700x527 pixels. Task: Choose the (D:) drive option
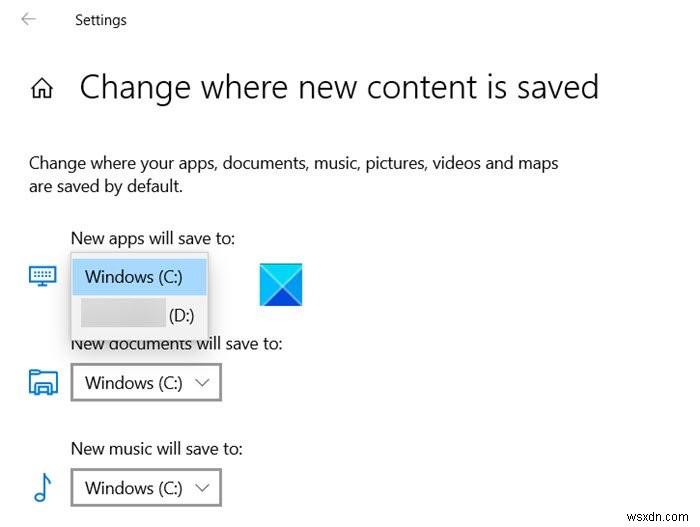click(x=140, y=315)
